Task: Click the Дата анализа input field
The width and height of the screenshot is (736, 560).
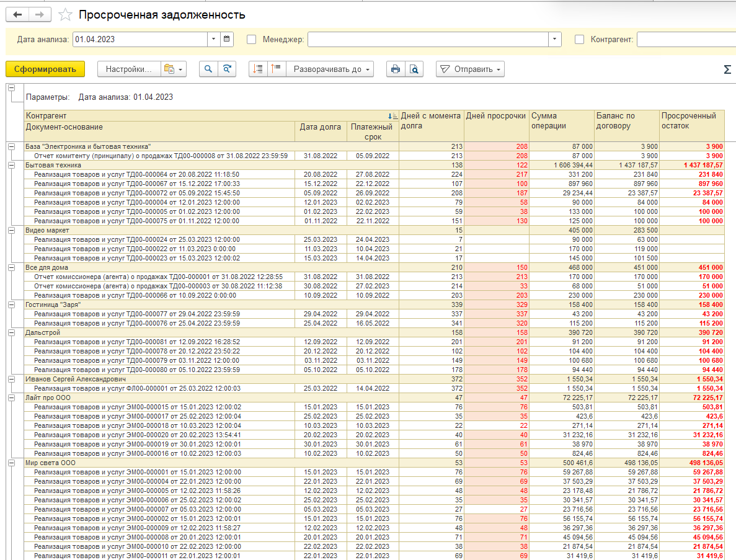Action: pyautogui.click(x=140, y=40)
